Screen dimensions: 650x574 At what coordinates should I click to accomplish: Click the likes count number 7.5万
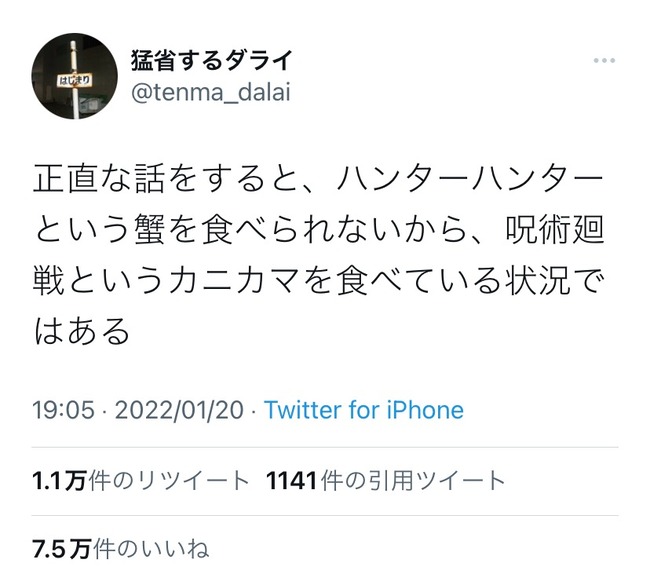point(61,549)
